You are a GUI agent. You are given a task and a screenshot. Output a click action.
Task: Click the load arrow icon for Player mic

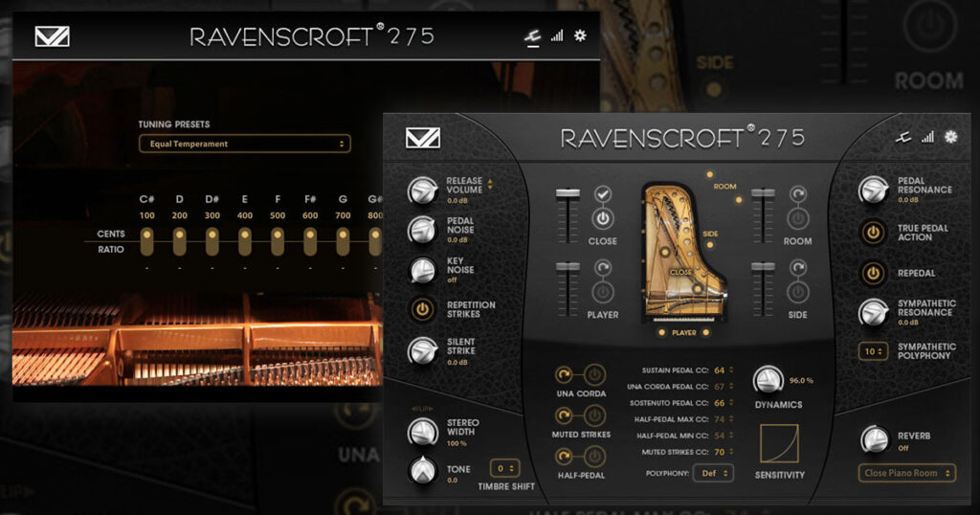point(603,269)
